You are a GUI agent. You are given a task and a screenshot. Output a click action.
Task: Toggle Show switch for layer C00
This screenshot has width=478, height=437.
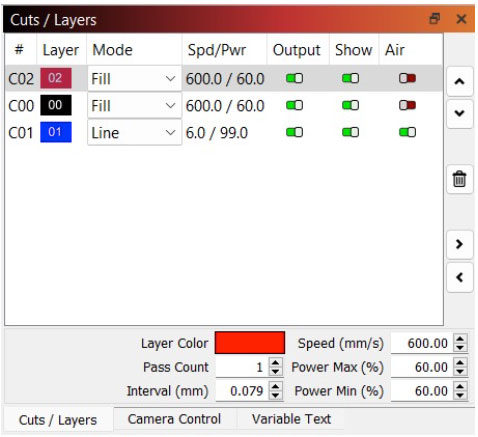(350, 105)
